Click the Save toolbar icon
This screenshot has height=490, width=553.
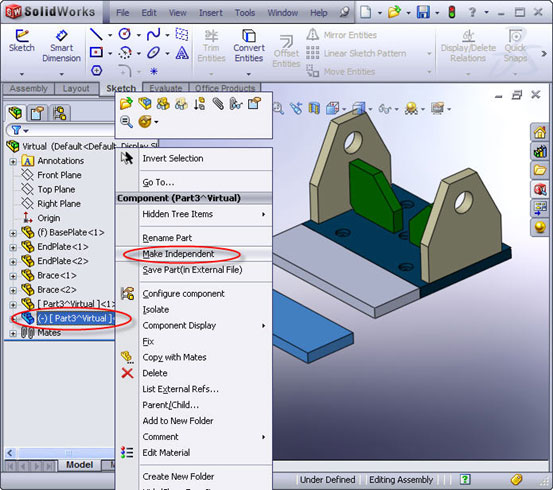[x=423, y=12]
